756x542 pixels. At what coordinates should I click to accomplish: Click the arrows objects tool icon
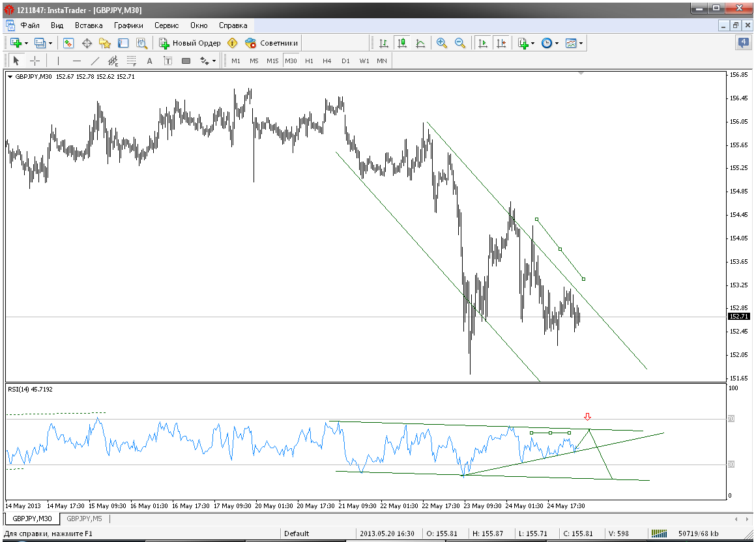tap(205, 61)
